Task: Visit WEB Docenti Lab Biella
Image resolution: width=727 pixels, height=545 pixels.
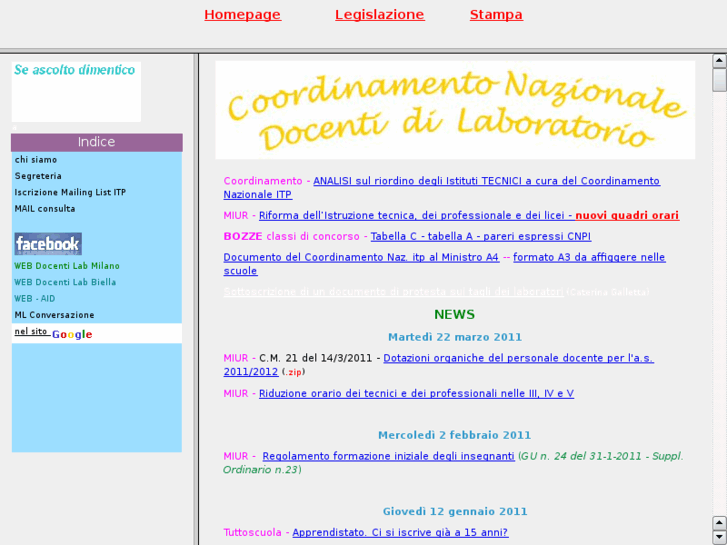Action: click(x=65, y=282)
